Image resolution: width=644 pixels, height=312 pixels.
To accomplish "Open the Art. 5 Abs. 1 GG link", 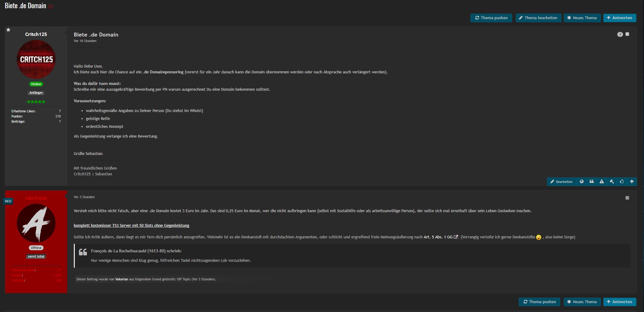I will point(440,237).
